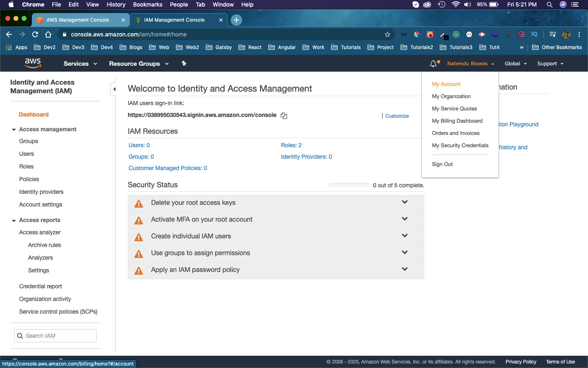
Task: Click the Security Status progress bar
Action: 349,185
